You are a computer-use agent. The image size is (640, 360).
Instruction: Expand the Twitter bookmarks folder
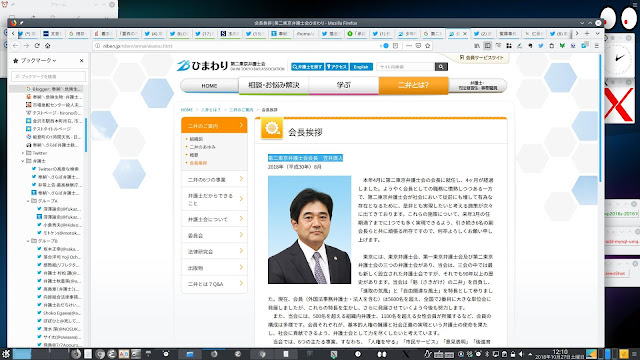point(23,153)
